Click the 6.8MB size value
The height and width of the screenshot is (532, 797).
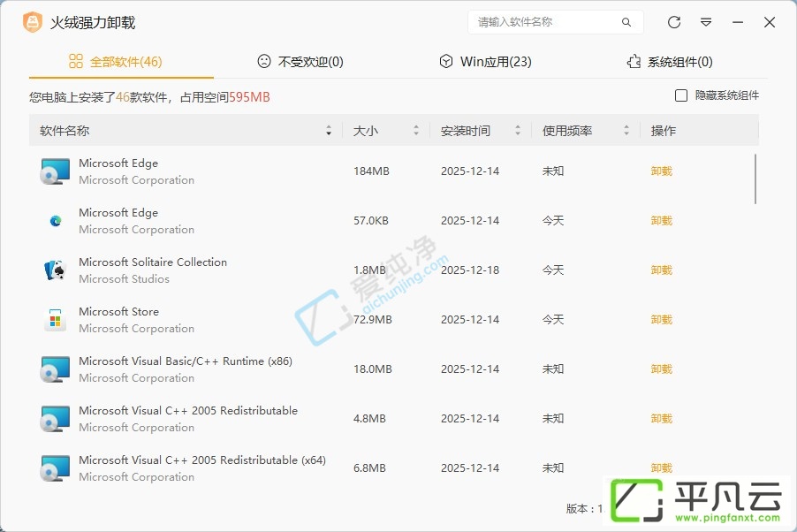pyautogui.click(x=369, y=467)
